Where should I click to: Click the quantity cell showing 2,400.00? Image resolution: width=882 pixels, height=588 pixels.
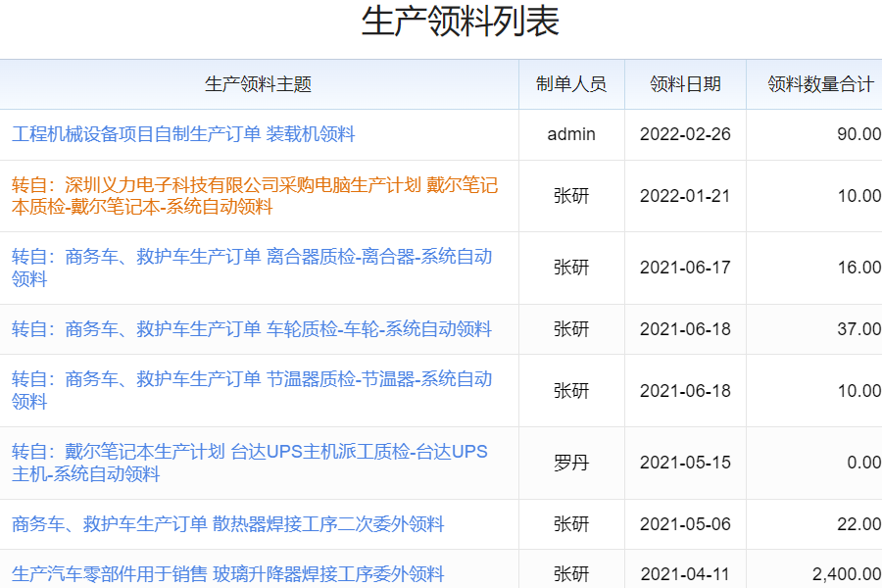pyautogui.click(x=846, y=574)
